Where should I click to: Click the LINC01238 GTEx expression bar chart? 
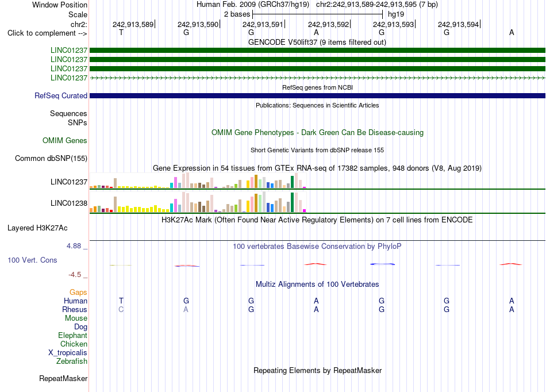tap(198, 202)
